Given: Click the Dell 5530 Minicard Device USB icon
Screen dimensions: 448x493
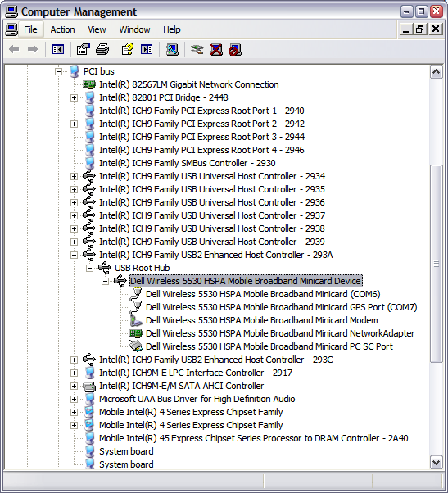Looking at the screenshot, I should (120, 281).
